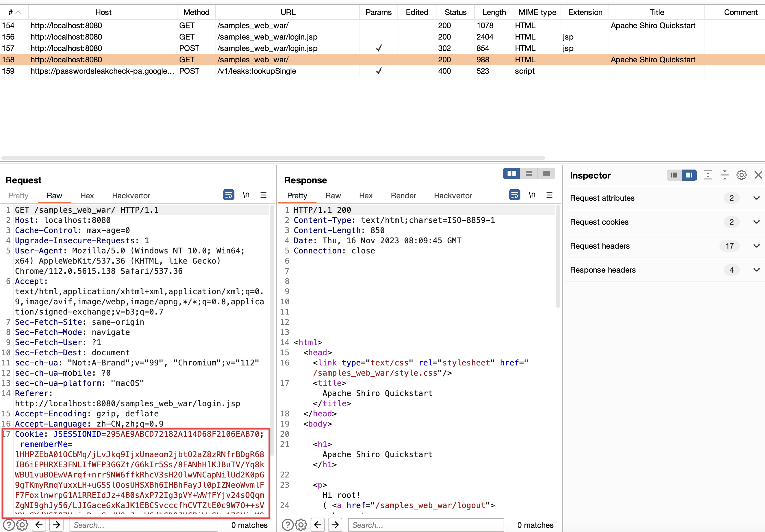The image size is (765, 532).
Task: Expand all Inspector sections
Action: [x=708, y=175]
